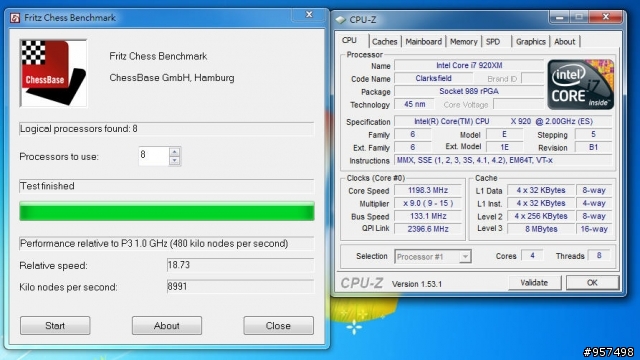Click the Package value Socket 989 rPGA

coord(469,91)
